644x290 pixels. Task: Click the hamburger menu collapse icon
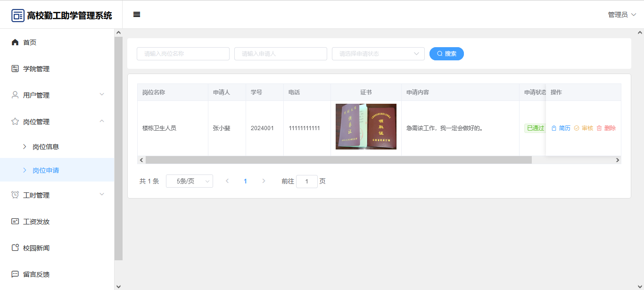(137, 15)
